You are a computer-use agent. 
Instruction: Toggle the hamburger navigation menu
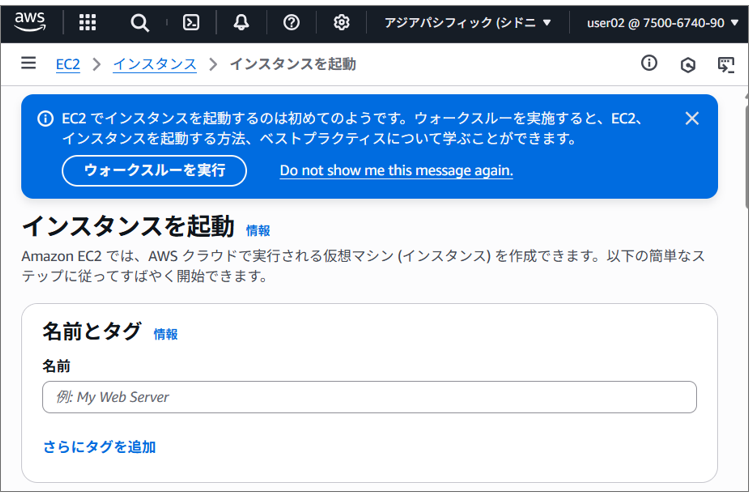(x=28, y=63)
